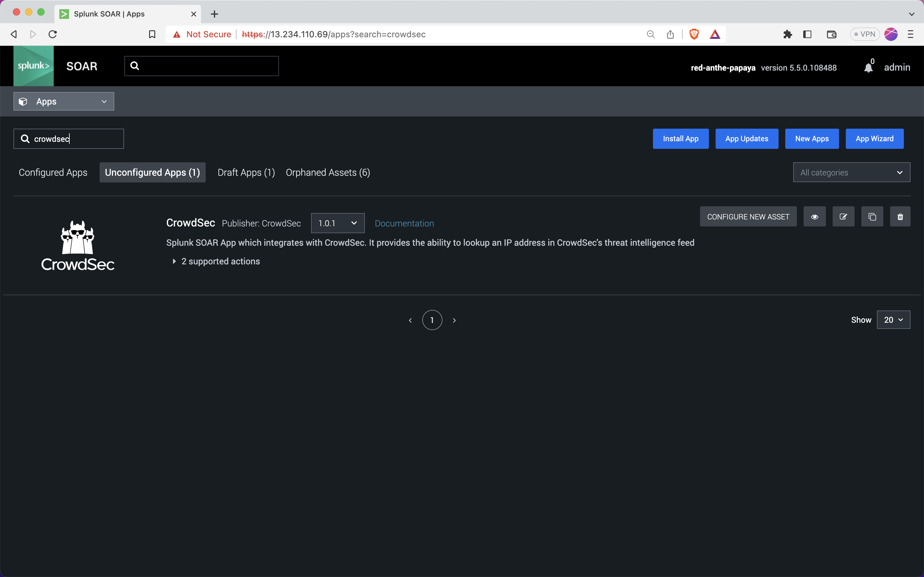Click the edit pencil icon for CrowdSec app
The width and height of the screenshot is (924, 577).
coord(843,217)
